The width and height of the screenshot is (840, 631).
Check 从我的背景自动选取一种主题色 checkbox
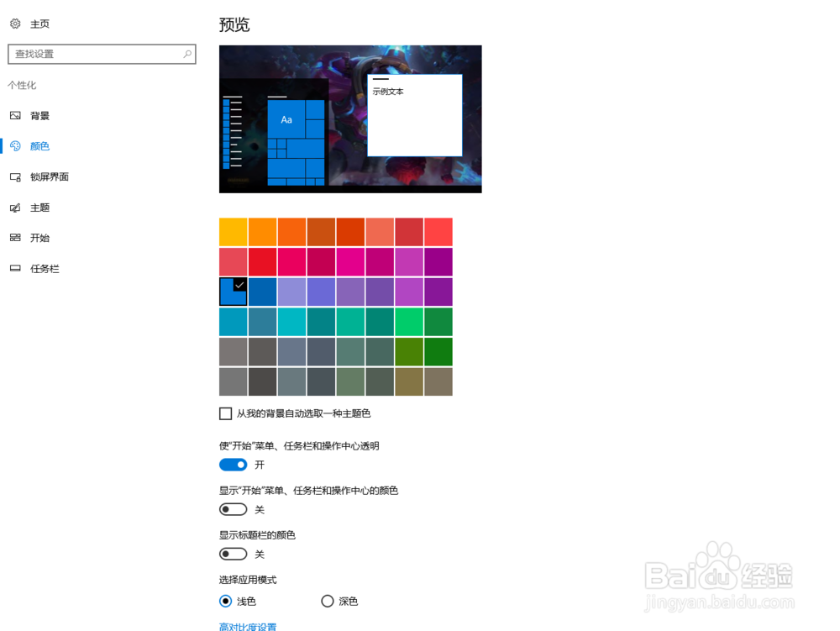pos(225,413)
